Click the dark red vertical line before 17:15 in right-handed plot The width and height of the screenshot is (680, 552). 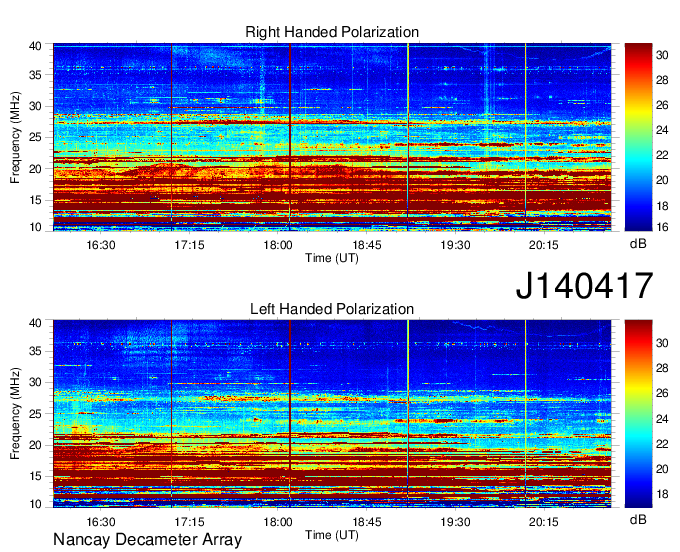pyautogui.click(x=172, y=137)
